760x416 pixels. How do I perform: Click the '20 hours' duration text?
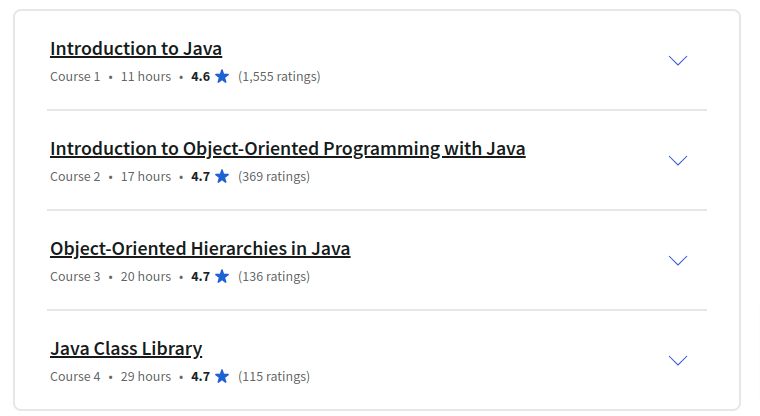pos(146,276)
